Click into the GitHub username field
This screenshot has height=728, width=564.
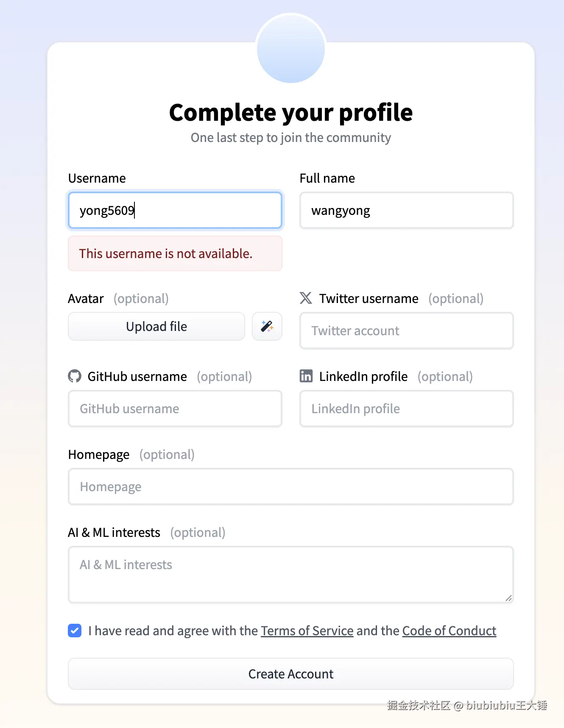click(175, 409)
